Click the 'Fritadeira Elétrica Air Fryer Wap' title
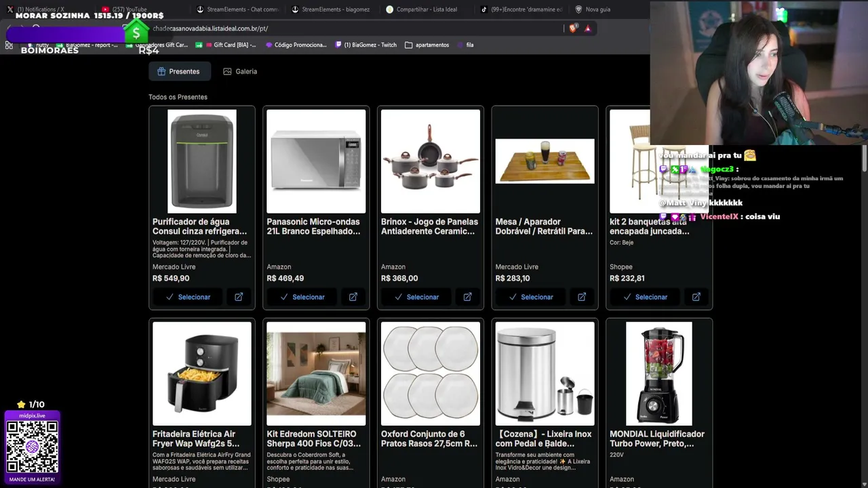Screen dimensions: 868x488 click(x=196, y=439)
